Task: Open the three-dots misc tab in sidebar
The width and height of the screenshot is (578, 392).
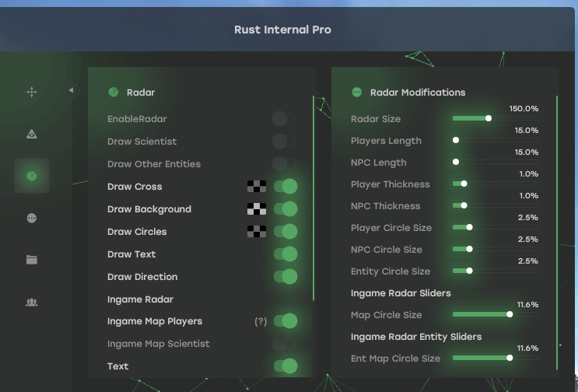Action: 32,218
